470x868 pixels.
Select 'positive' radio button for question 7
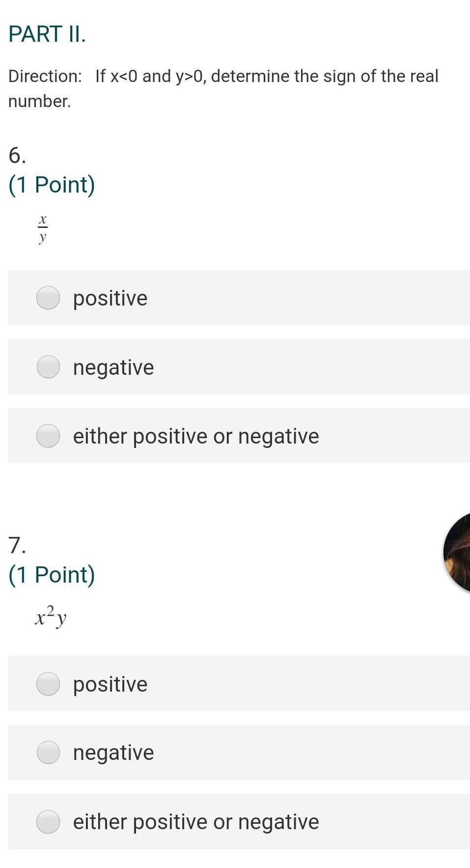tap(48, 684)
